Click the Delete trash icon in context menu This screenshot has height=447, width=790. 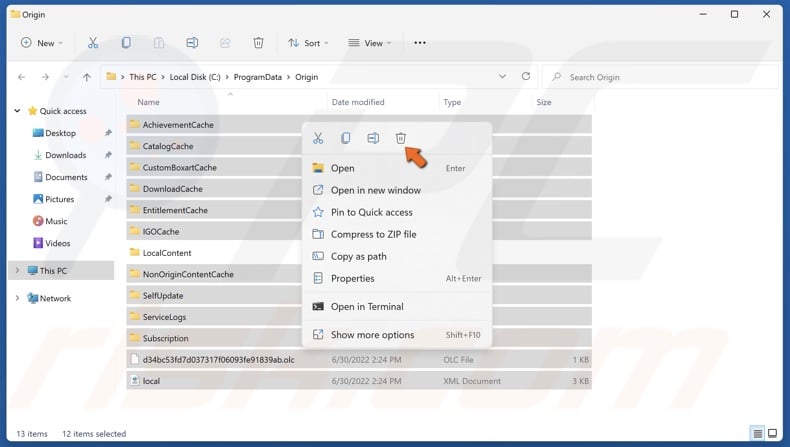click(x=401, y=138)
